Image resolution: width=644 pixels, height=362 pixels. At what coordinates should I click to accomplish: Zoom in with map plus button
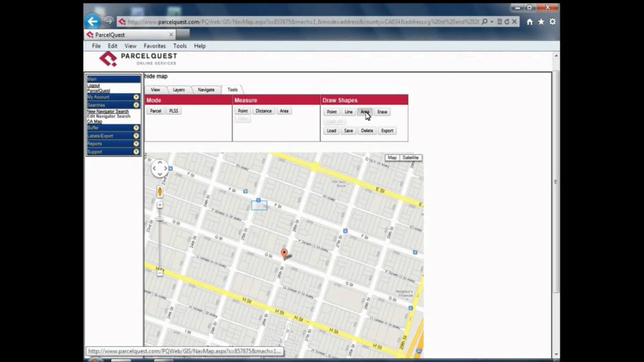(x=160, y=205)
